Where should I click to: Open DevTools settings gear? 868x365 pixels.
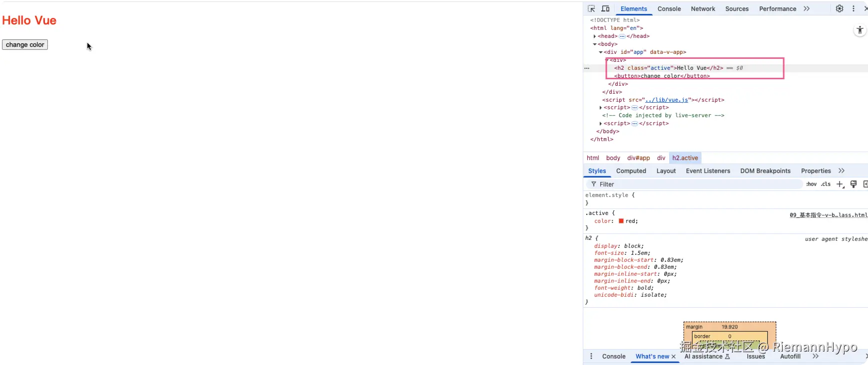point(840,8)
